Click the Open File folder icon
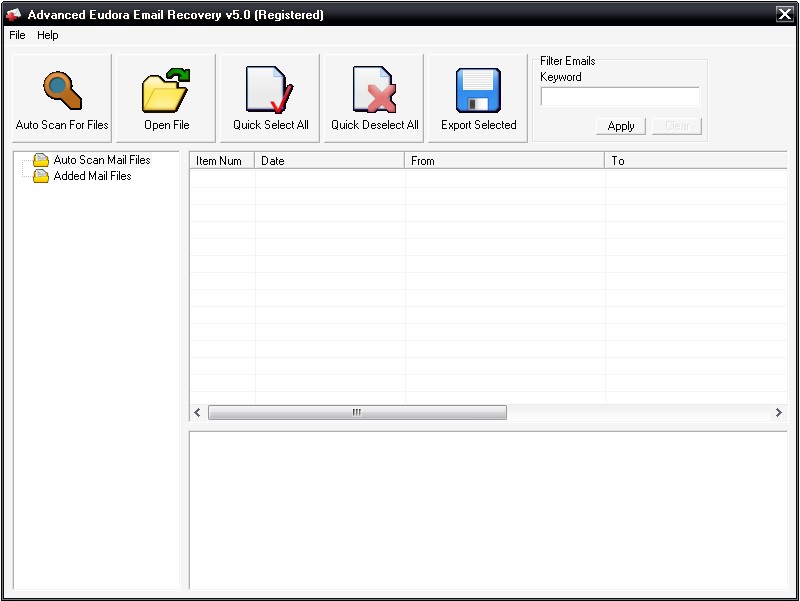The image size is (800, 601). click(166, 90)
